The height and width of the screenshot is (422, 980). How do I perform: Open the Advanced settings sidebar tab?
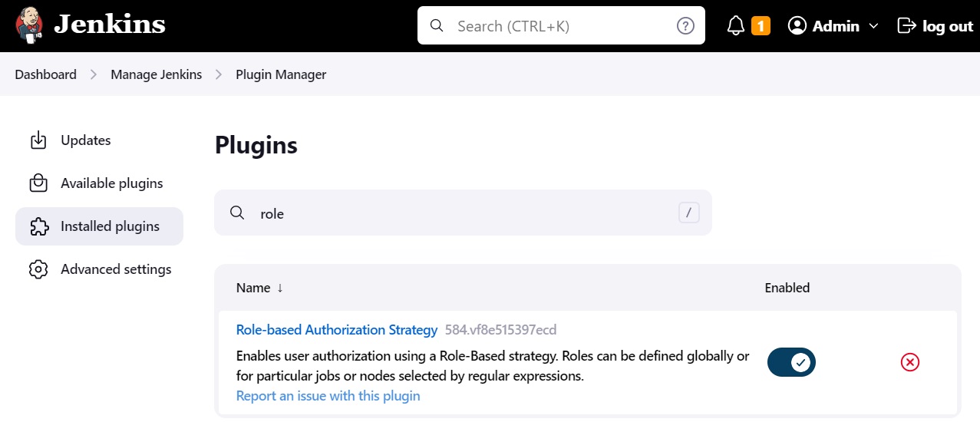(x=99, y=269)
